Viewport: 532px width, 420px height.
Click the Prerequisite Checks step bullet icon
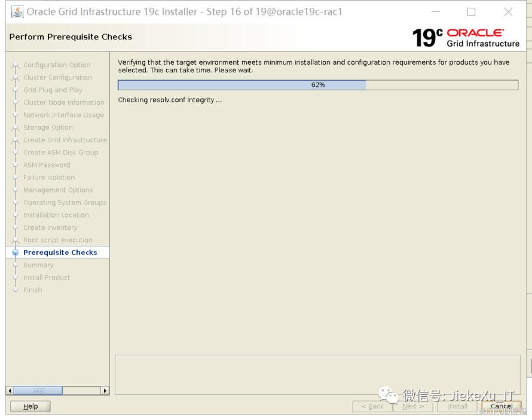click(16, 252)
